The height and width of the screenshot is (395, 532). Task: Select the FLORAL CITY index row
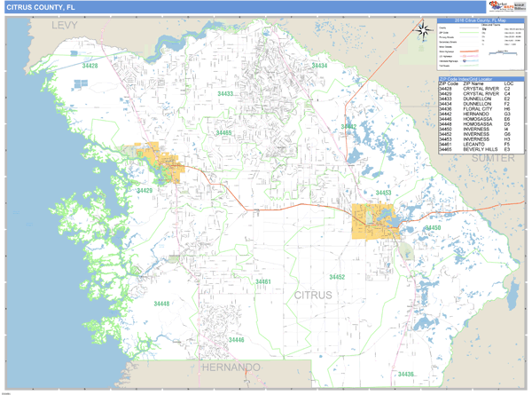pos(481,109)
